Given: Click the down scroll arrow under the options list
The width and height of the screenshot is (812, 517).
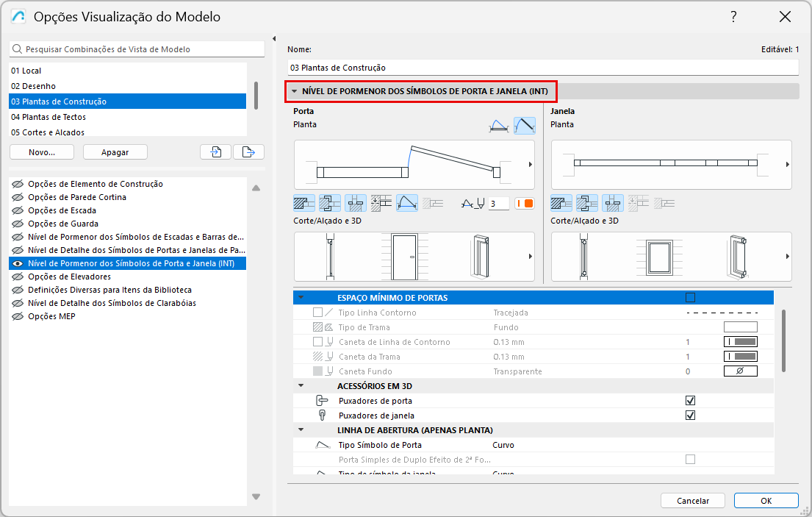Looking at the screenshot, I should tap(256, 497).
